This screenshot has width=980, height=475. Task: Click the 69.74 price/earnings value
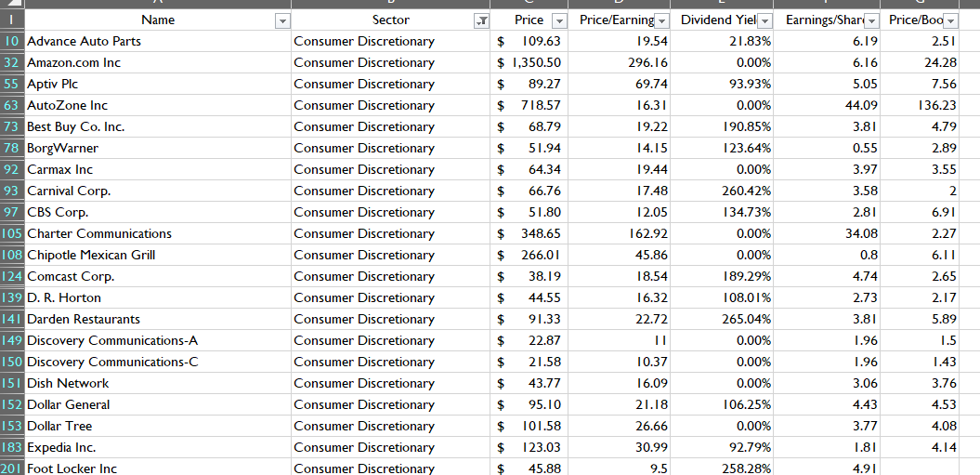(x=619, y=84)
